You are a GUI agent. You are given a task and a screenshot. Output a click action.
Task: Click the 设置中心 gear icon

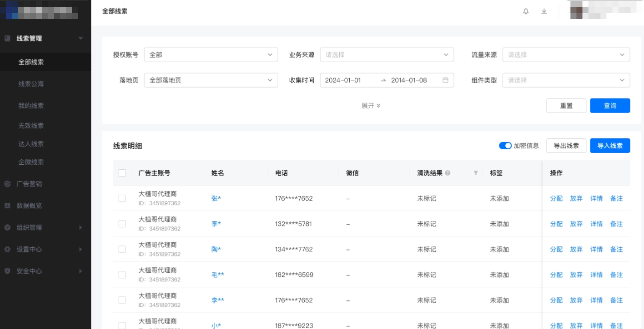[x=7, y=249]
